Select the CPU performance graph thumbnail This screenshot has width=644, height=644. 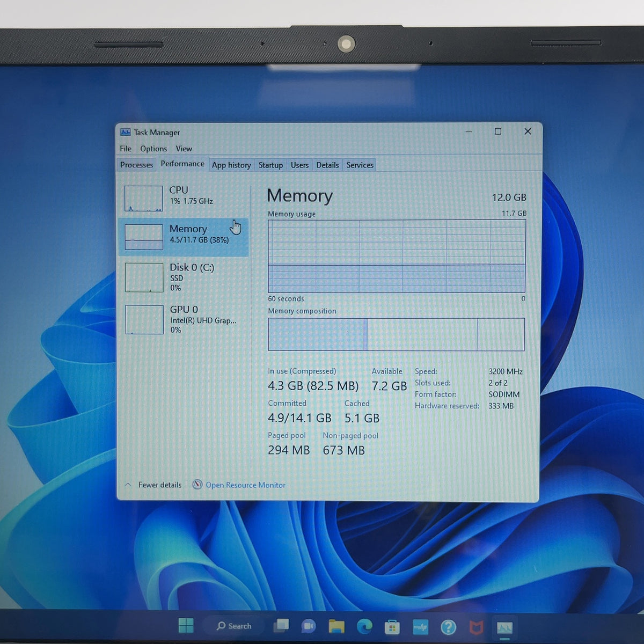point(143,199)
